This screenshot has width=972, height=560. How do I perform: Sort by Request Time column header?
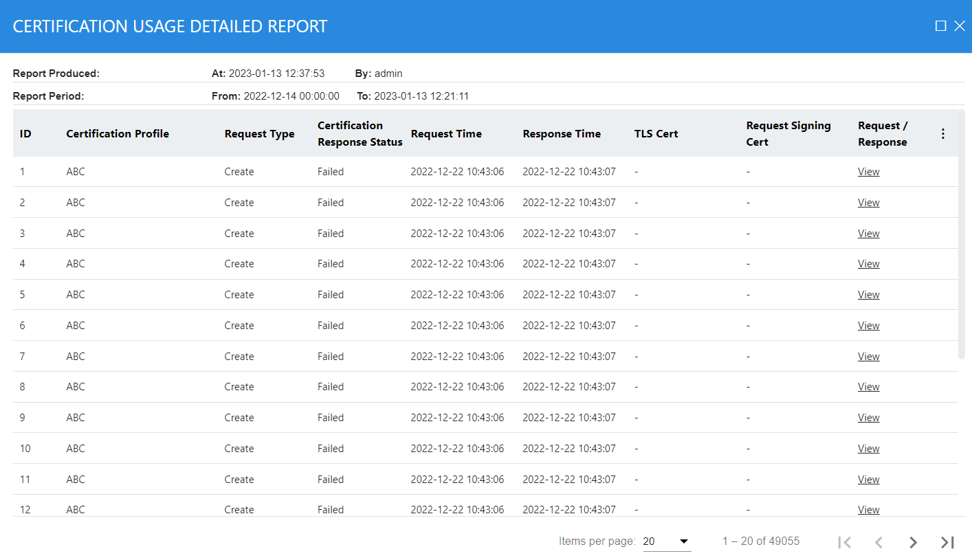click(x=446, y=134)
